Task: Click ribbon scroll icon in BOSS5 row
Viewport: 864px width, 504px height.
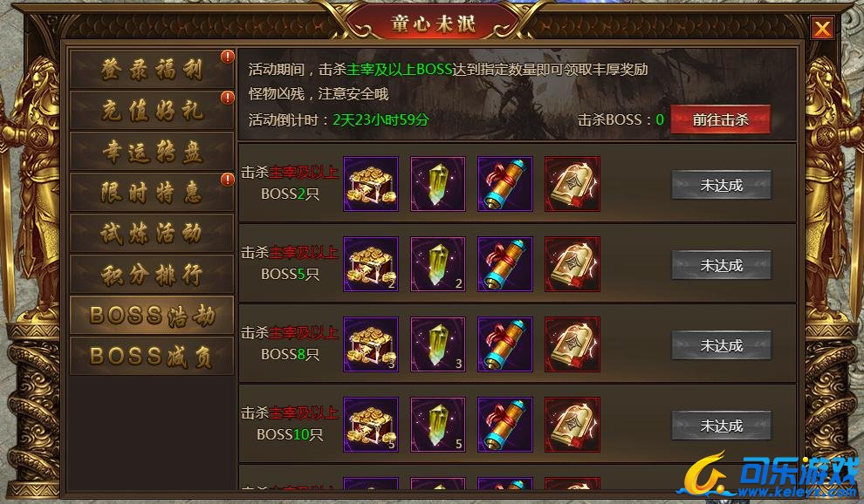Action: [505, 264]
